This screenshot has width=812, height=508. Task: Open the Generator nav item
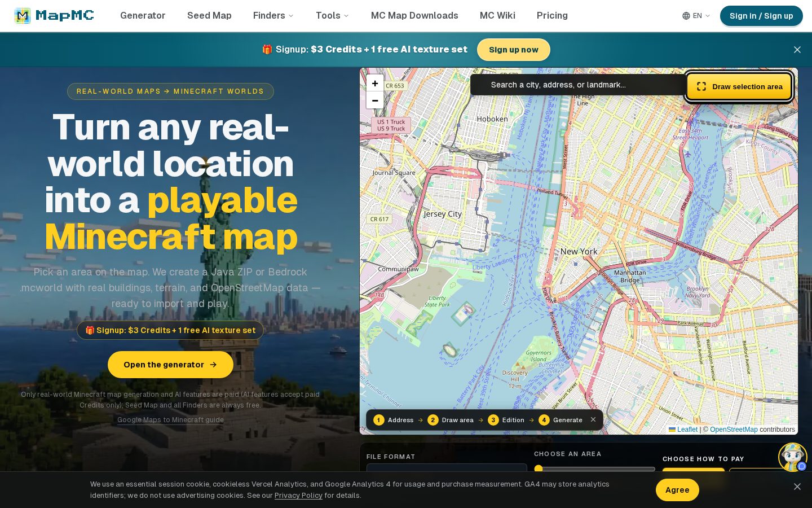(x=143, y=16)
